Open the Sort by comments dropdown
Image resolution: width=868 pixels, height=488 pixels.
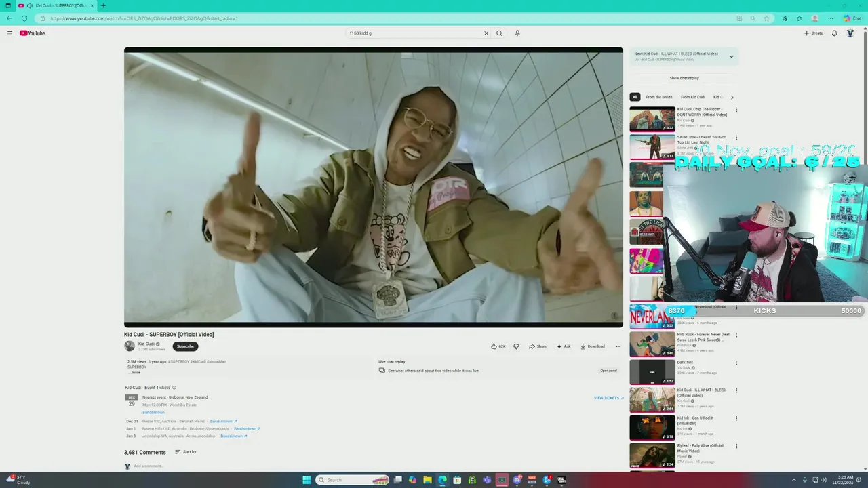click(x=185, y=452)
